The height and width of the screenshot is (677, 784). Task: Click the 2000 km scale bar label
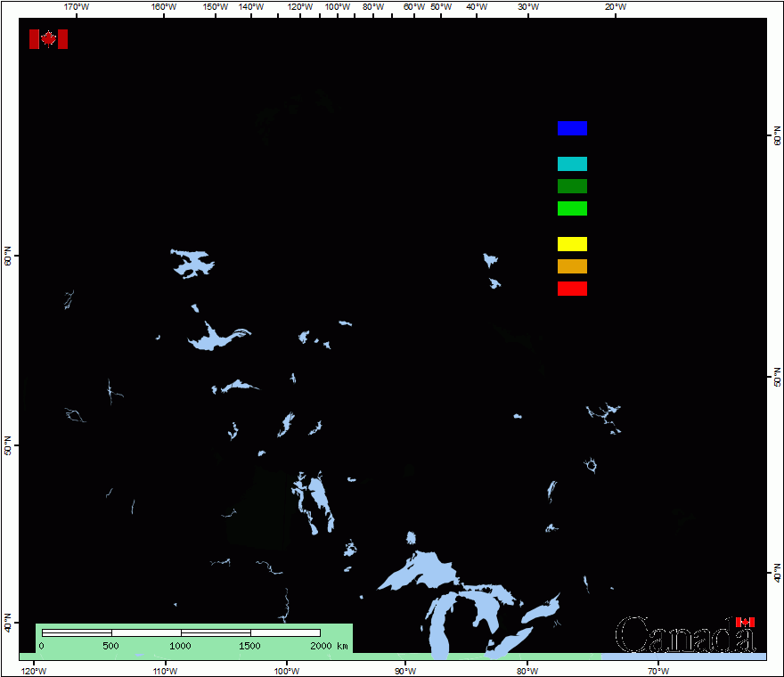click(329, 646)
